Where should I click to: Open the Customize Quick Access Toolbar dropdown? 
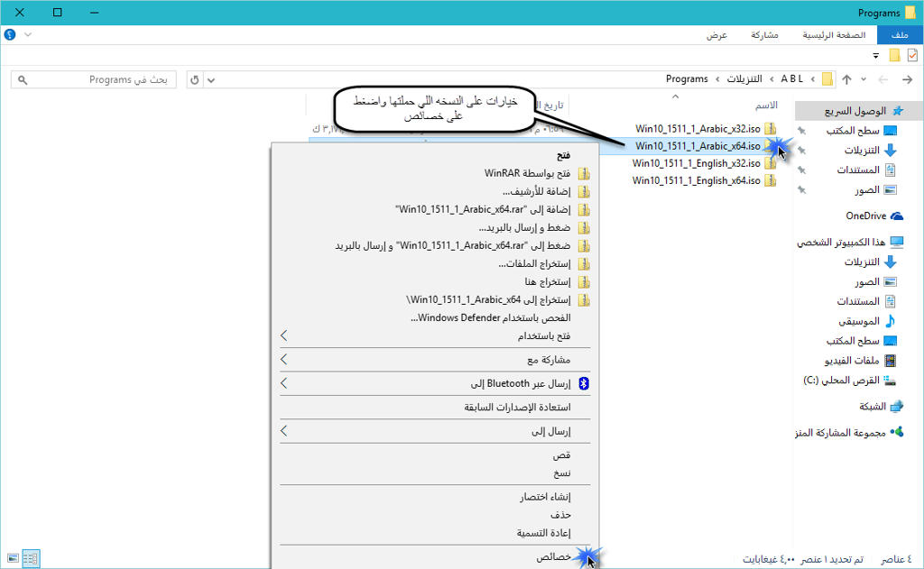click(x=875, y=56)
